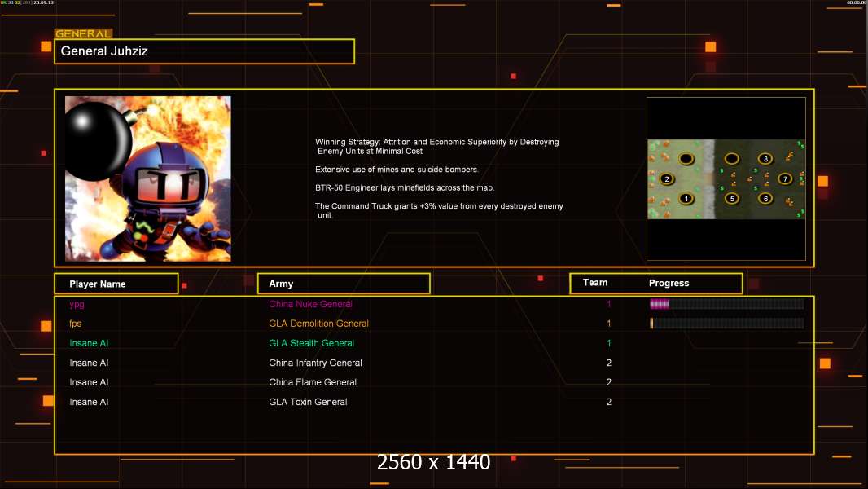Click team number 2 in GLA Toxin row

(x=609, y=402)
